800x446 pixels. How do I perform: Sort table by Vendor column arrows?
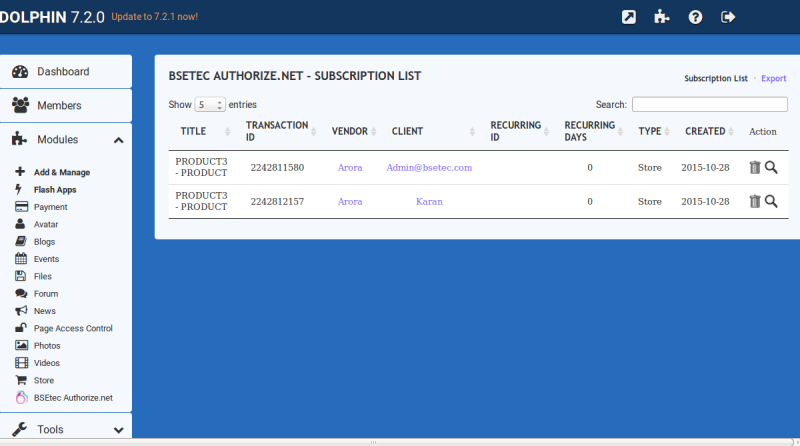point(373,132)
